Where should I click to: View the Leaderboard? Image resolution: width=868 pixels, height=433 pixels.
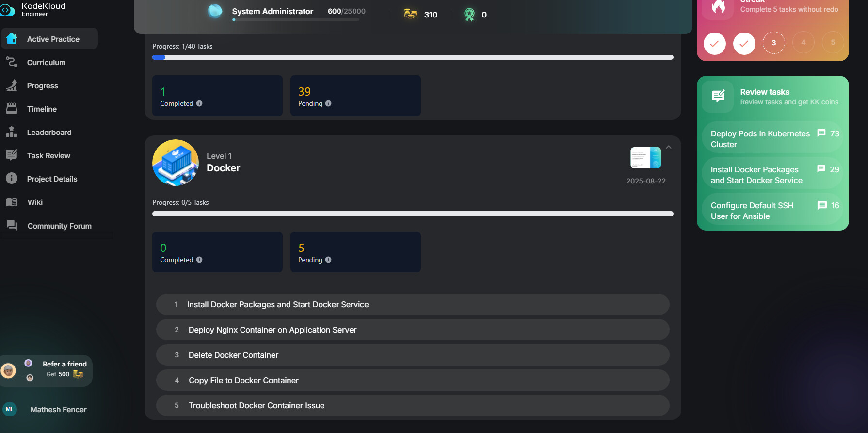pos(49,132)
